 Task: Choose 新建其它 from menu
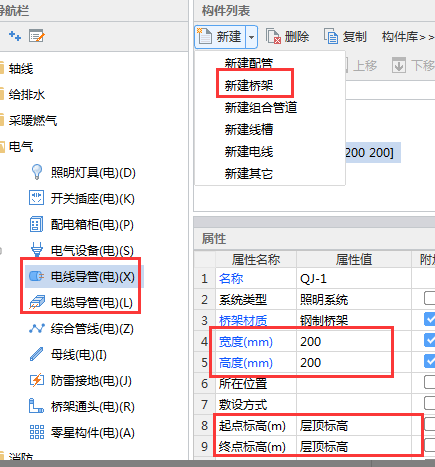click(x=249, y=174)
